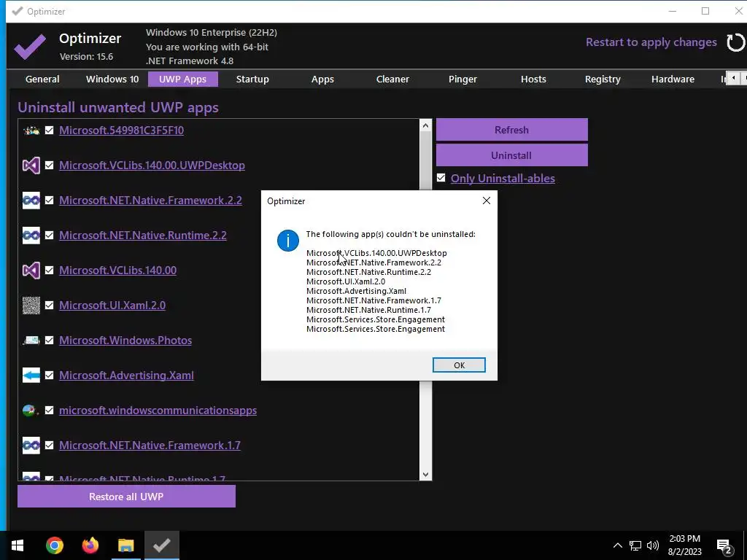This screenshot has height=560, width=747.
Task: Uncheck the Microsoft.Windows.Photos checkbox
Action: [49, 340]
